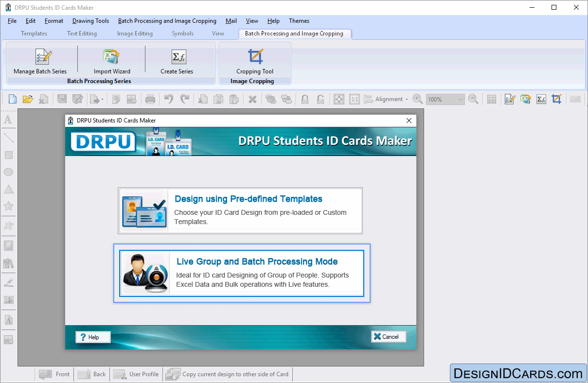The image size is (588, 383).
Task: Select the Barcode tool in sidebar
Action: [x=8, y=300]
